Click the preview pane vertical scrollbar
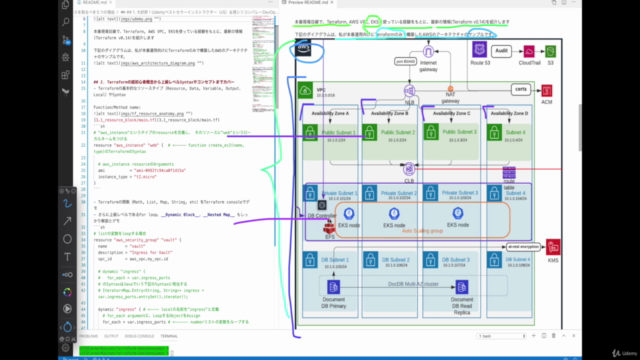 click(x=580, y=128)
